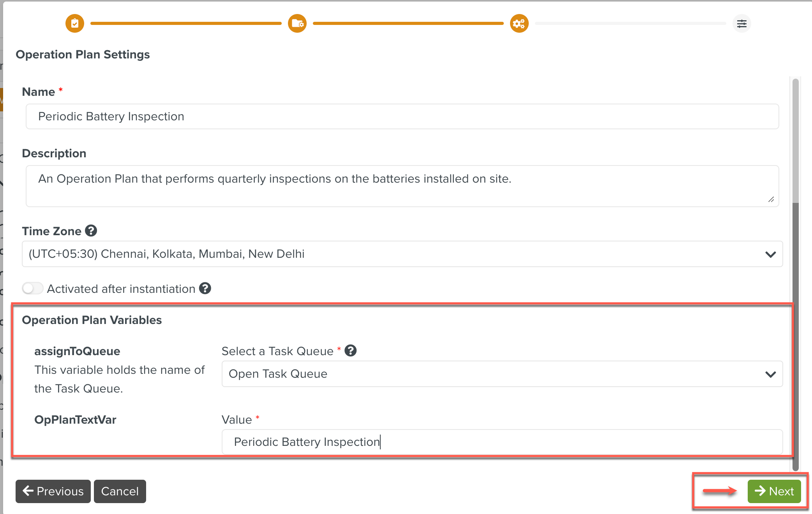Click help icon beside Activated after instantiation
This screenshot has height=514, width=812.
point(205,289)
